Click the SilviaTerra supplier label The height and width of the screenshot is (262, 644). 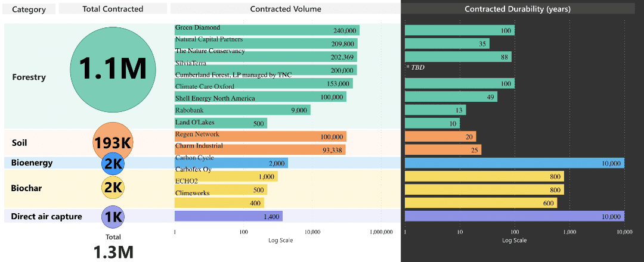tap(191, 63)
